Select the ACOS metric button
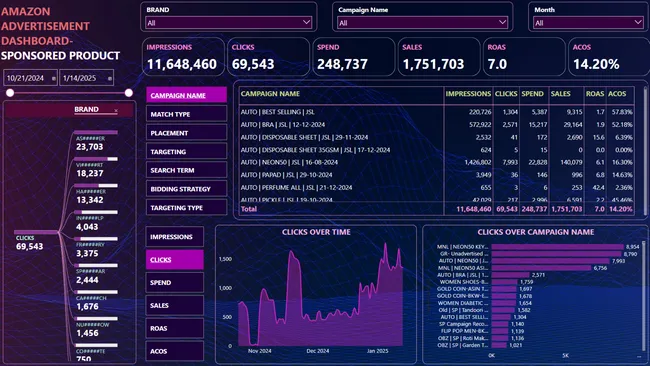This screenshot has width=650, height=366. point(175,351)
